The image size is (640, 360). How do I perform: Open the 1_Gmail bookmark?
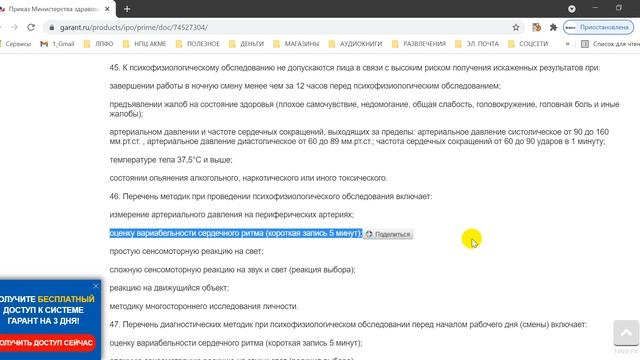tap(58, 44)
